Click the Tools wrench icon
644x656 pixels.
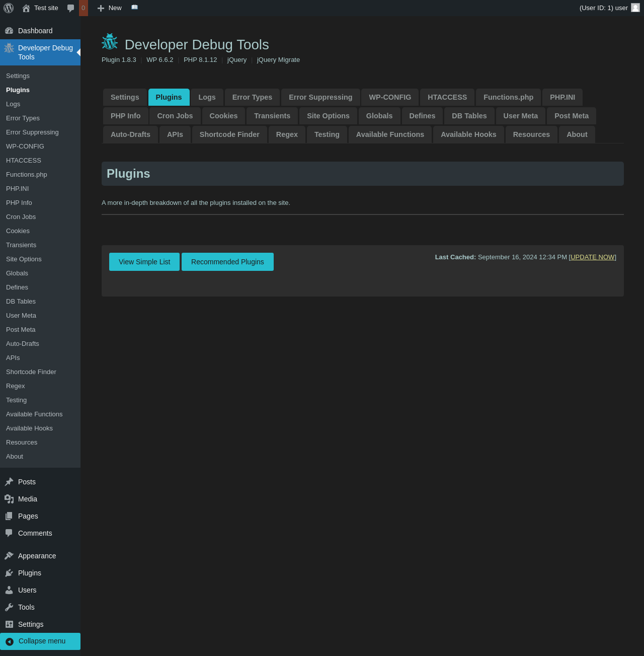9,607
